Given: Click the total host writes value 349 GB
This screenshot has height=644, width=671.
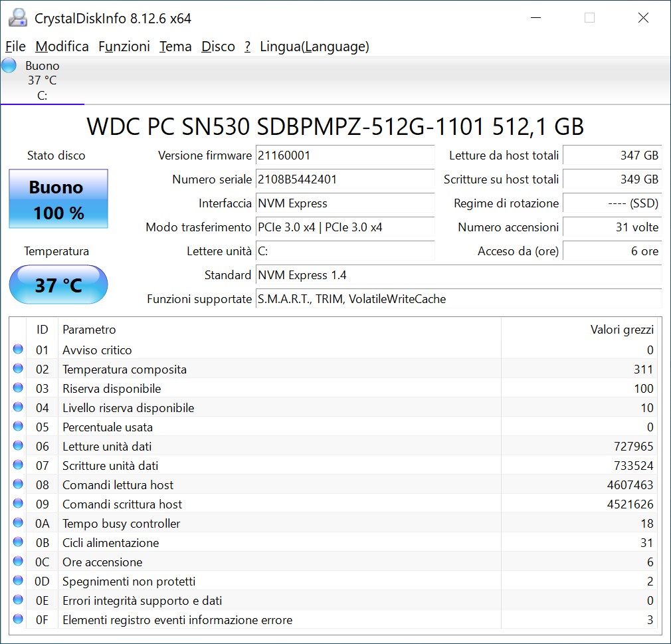Looking at the screenshot, I should click(x=613, y=179).
